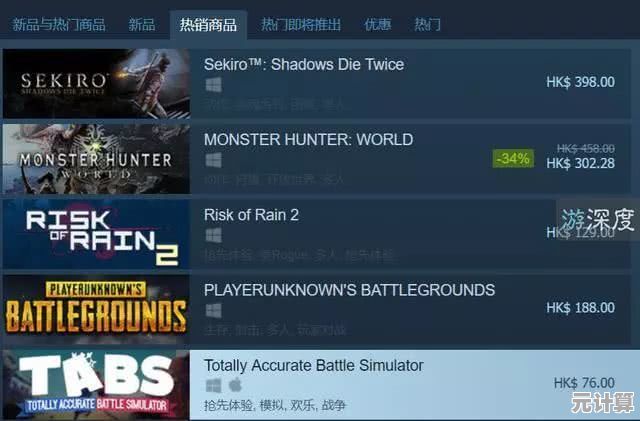
Task: Open the 新品与热门商品 tab
Action: pos(59,25)
